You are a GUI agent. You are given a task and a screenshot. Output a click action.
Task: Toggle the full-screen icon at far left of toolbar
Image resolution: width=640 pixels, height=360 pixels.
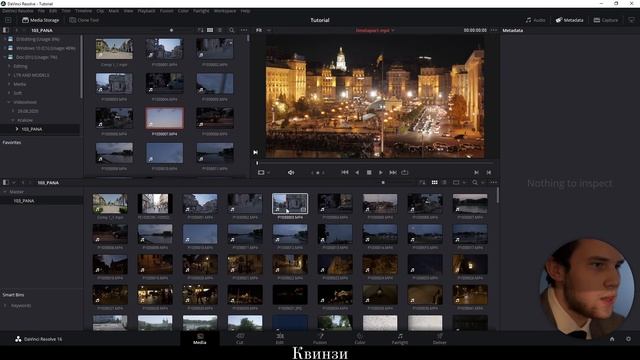coord(8,20)
